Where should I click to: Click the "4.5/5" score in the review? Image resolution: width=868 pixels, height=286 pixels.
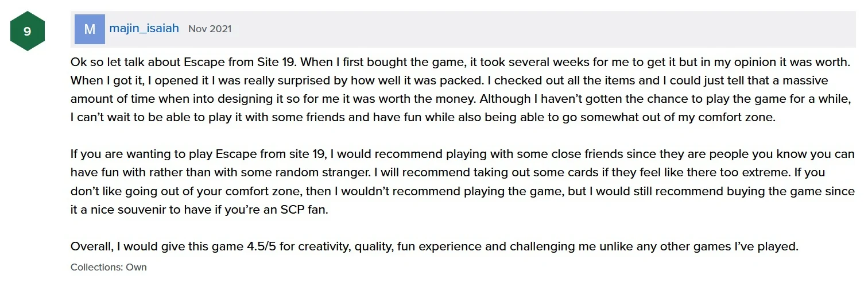(x=261, y=247)
